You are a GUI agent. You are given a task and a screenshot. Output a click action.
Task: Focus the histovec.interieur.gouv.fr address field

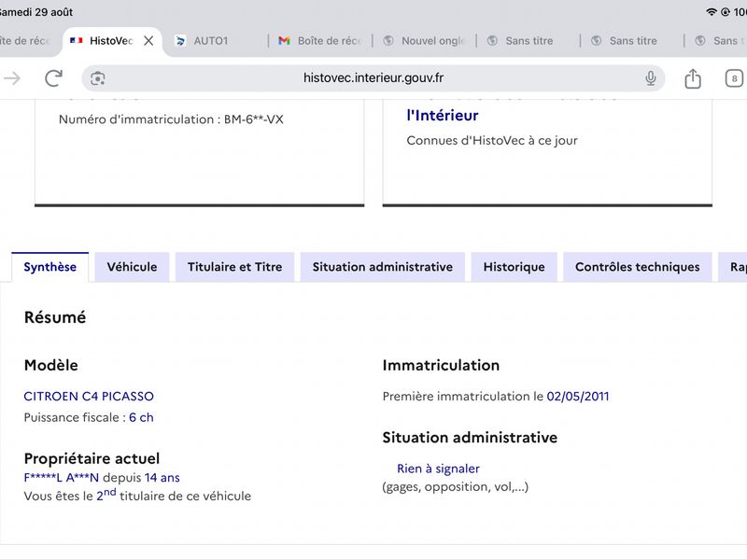373,78
